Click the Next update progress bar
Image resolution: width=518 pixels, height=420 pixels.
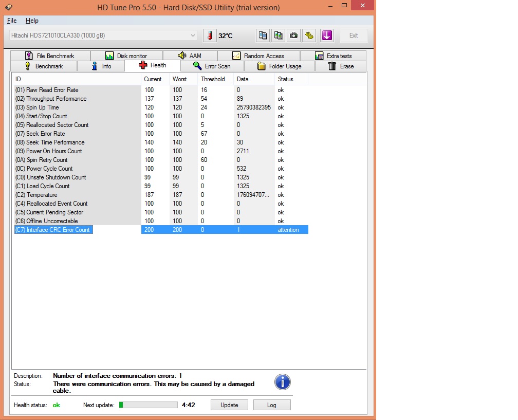point(148,405)
